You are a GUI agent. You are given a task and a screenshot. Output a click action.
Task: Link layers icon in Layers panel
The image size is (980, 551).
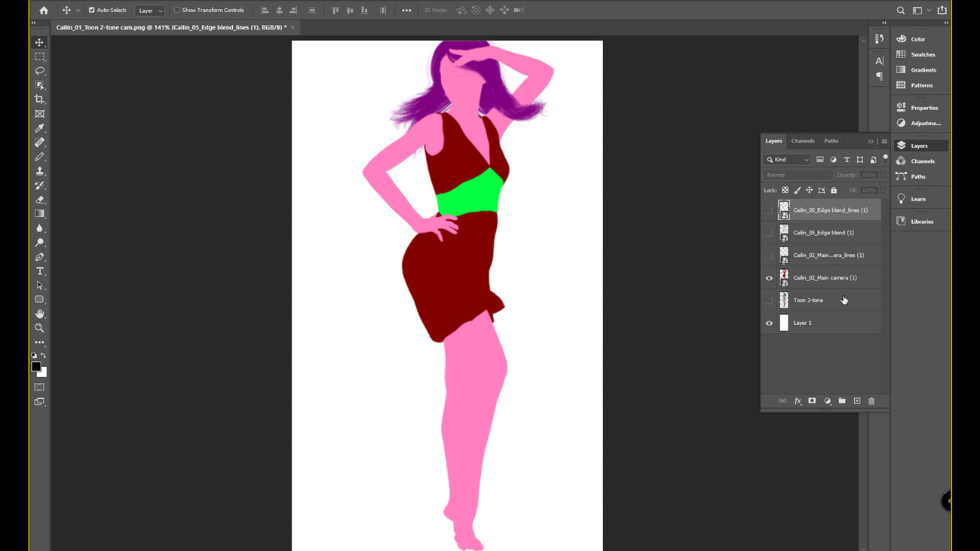pos(782,401)
